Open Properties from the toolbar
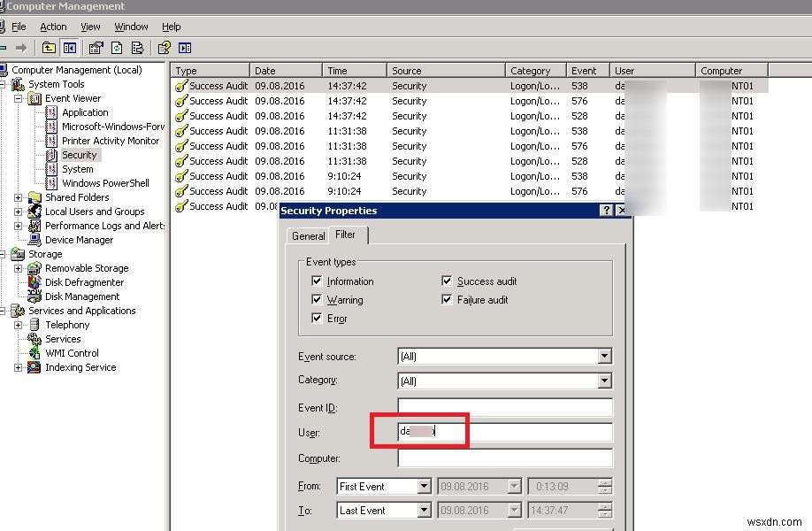 pos(96,48)
